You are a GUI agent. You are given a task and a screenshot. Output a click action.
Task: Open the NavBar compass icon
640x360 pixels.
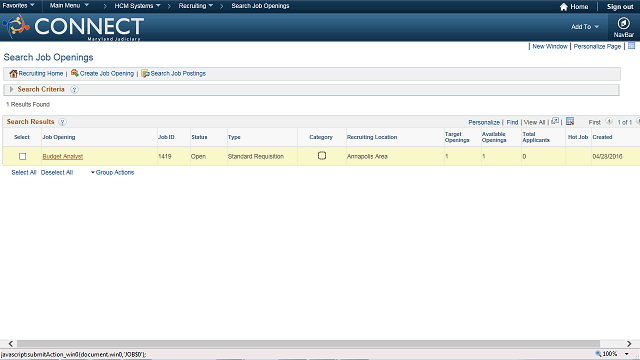623,24
